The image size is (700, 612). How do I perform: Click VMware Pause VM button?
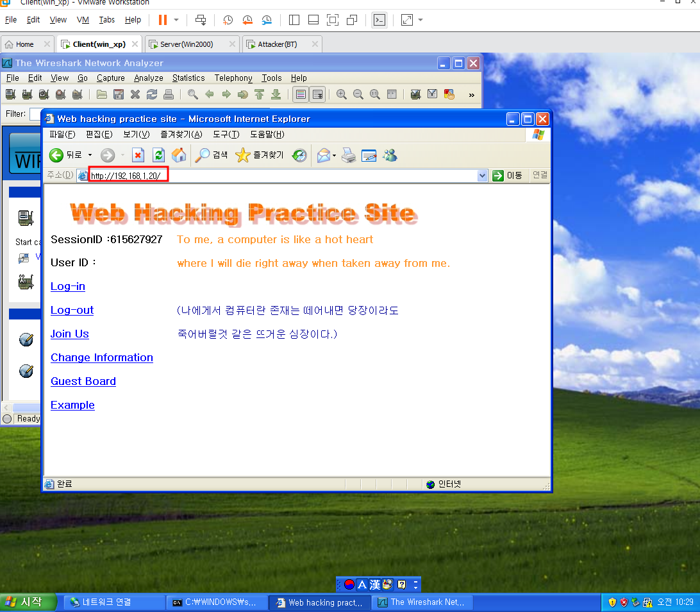(x=163, y=20)
